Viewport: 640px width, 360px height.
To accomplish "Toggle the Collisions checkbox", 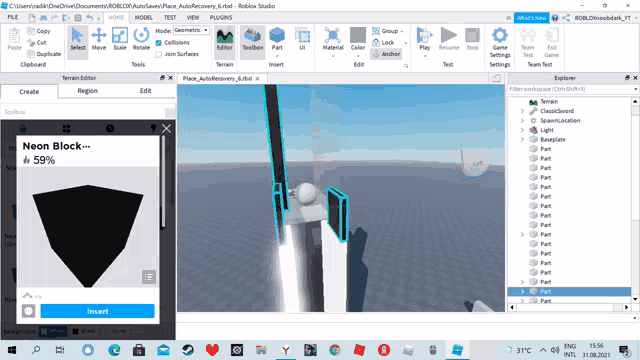I will coord(159,42).
